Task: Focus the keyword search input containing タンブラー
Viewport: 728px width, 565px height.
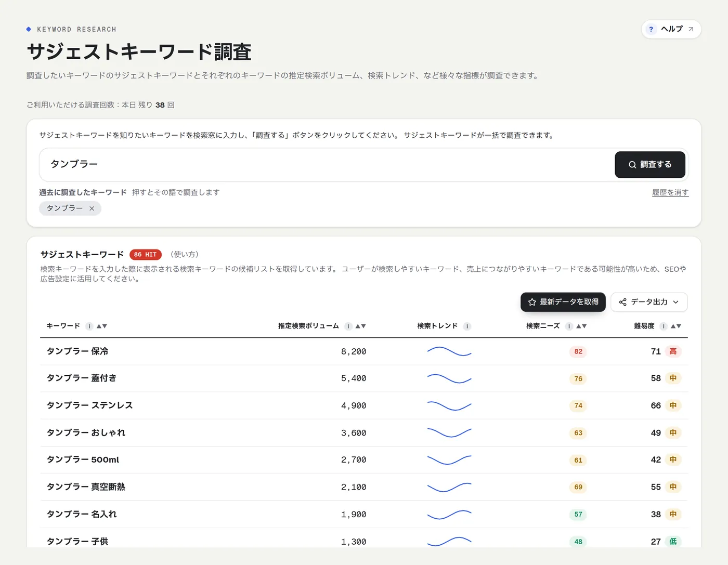Action: click(x=327, y=165)
